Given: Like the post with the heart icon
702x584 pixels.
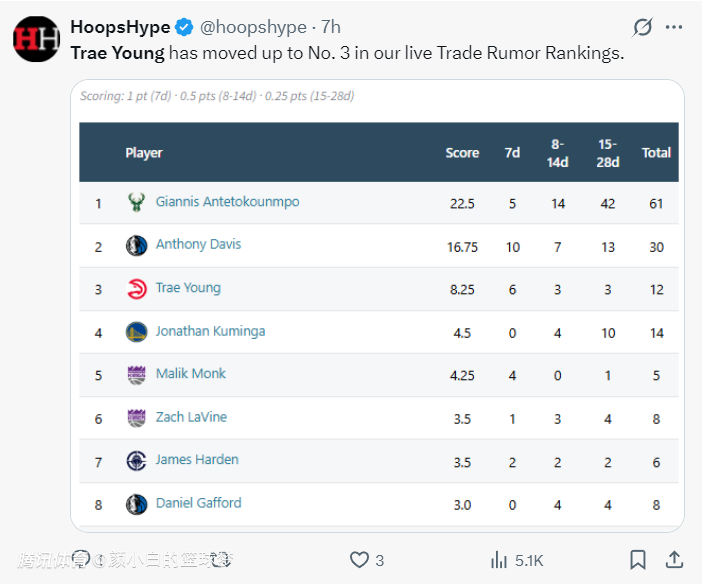Looking at the screenshot, I should pyautogui.click(x=359, y=560).
